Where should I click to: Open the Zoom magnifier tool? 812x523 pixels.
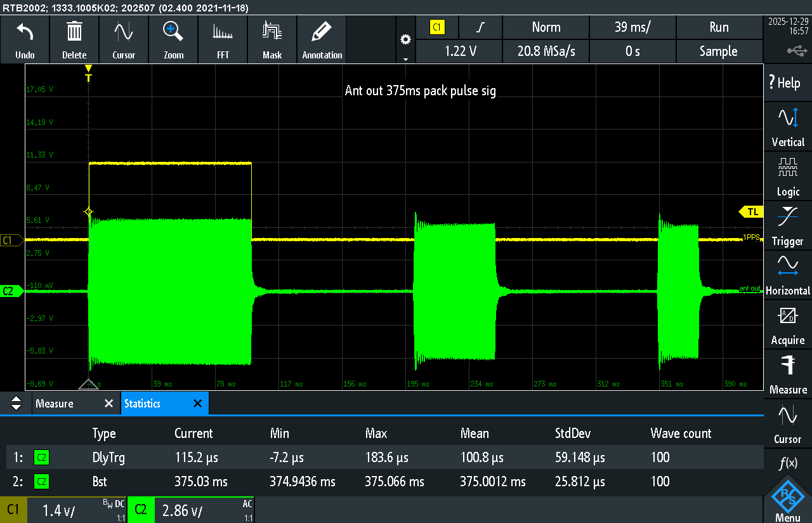173,32
